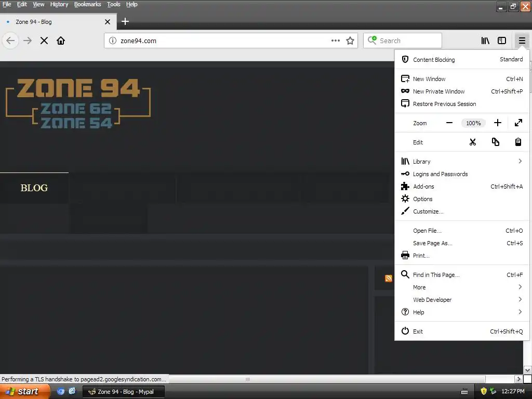Close the hamburger application menu

point(522,41)
